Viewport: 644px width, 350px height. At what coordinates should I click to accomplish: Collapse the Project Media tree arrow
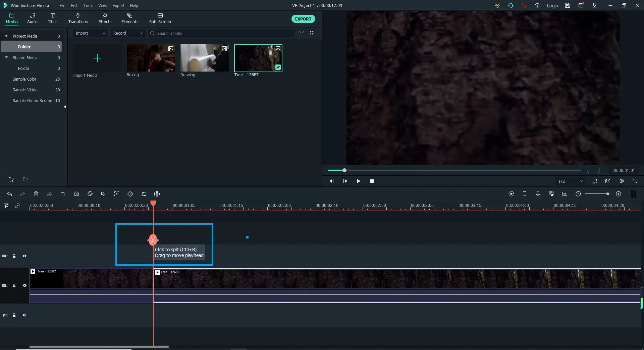click(6, 36)
